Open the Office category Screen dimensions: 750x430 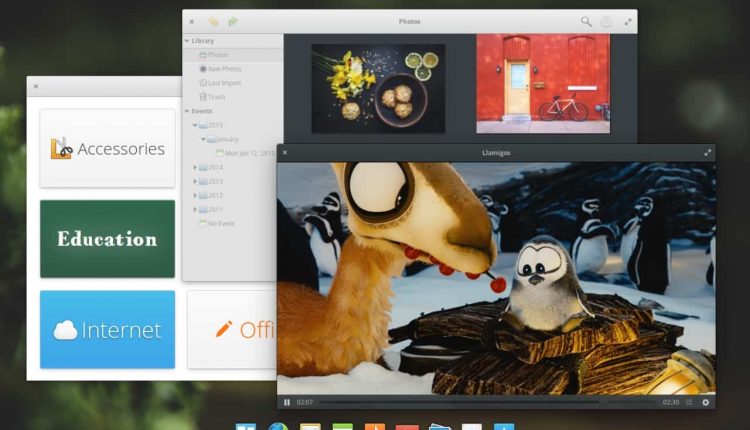coord(232,330)
